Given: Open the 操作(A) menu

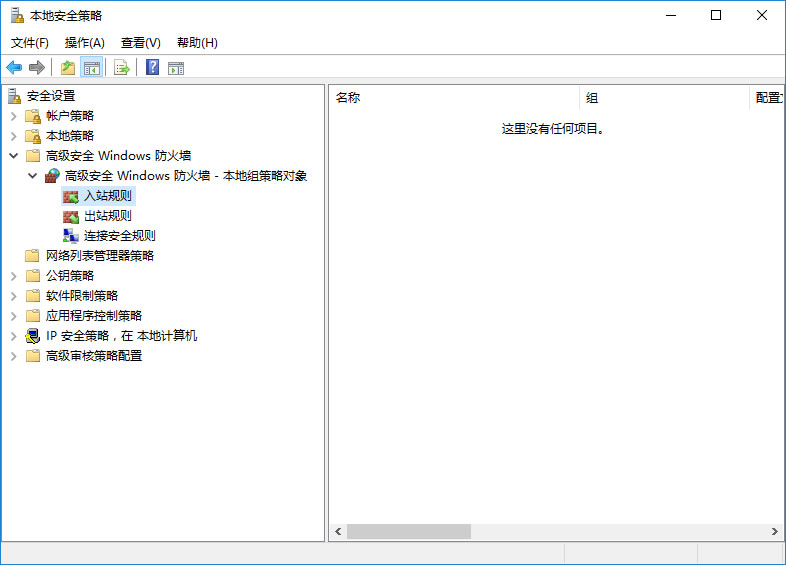Looking at the screenshot, I should [x=85, y=43].
